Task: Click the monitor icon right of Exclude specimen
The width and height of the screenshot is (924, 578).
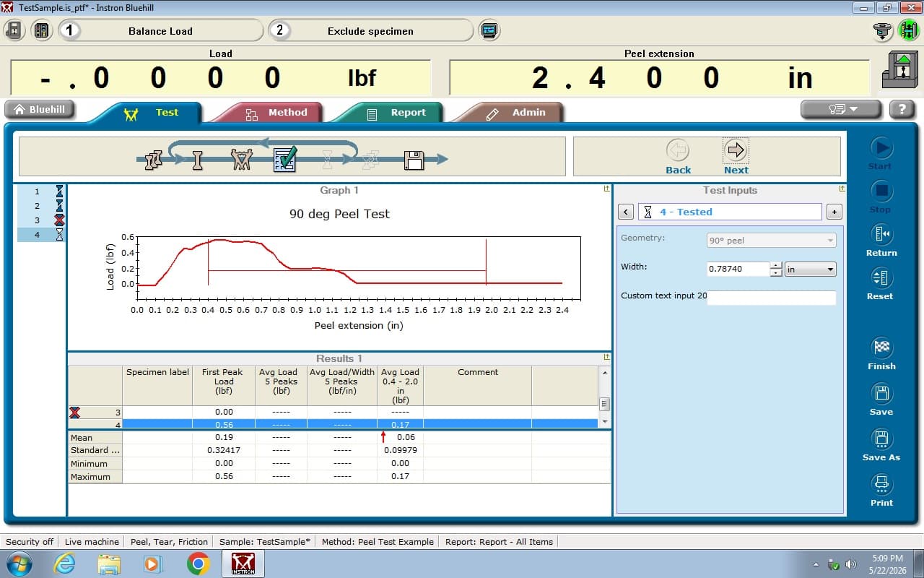Action: (x=489, y=30)
